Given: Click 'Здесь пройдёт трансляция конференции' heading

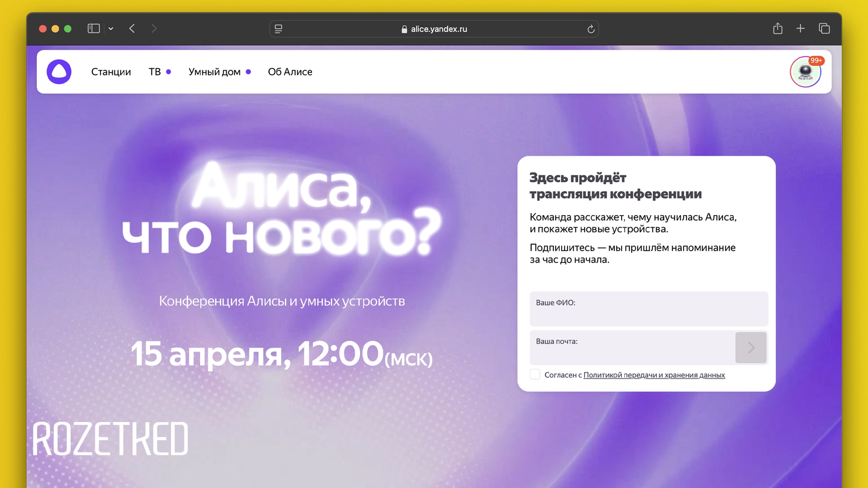Looking at the screenshot, I should click(615, 186).
